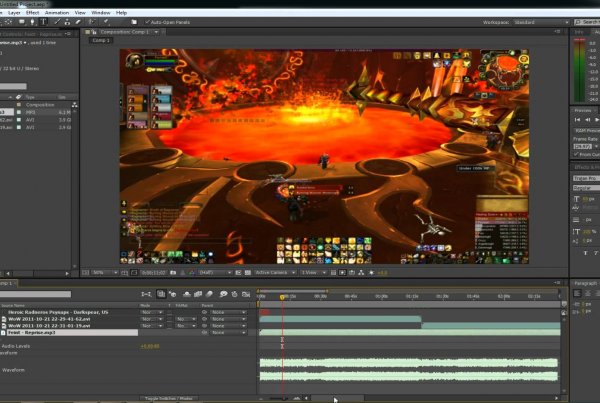600x403 pixels.
Task: Open the Layer menu
Action: coord(14,13)
